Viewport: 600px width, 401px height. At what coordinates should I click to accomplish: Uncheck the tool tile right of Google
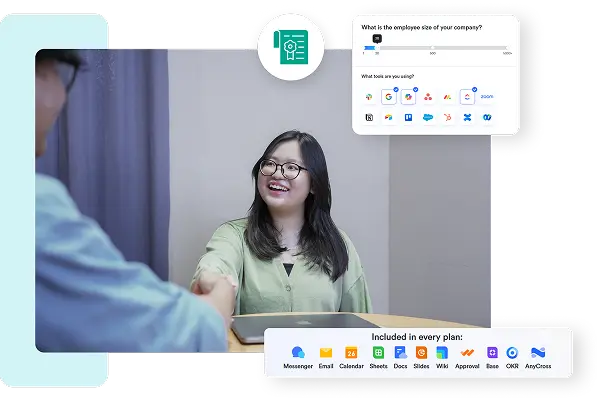408,97
